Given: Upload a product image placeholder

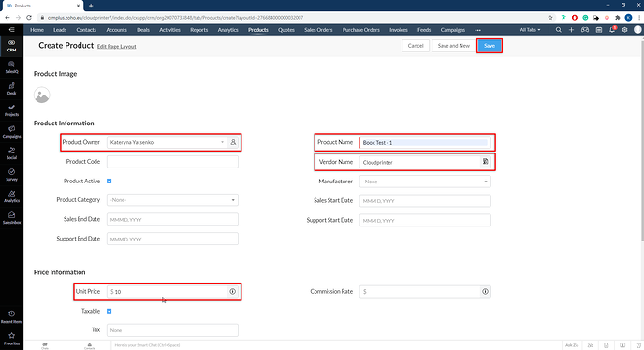Looking at the screenshot, I should 41,95.
